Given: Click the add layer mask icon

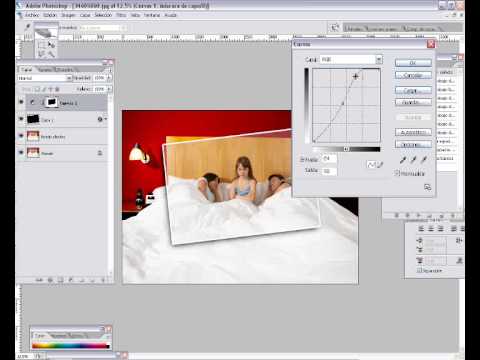Looking at the screenshot, I should pyautogui.click(x=60, y=280).
